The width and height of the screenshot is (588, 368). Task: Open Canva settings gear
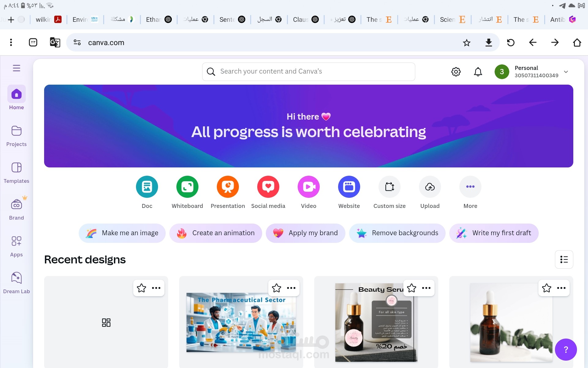click(456, 72)
